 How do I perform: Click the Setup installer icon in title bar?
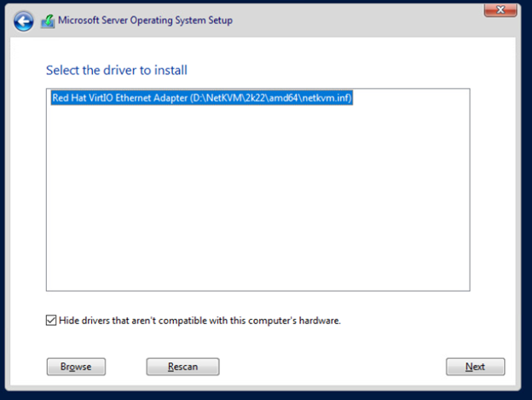click(48, 21)
